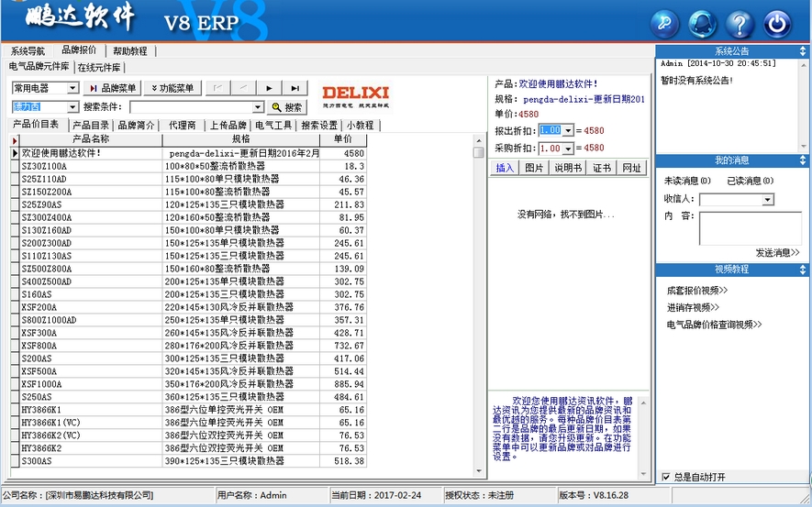Click the power exit icon
Screen dimensions: 812x507
(777, 24)
